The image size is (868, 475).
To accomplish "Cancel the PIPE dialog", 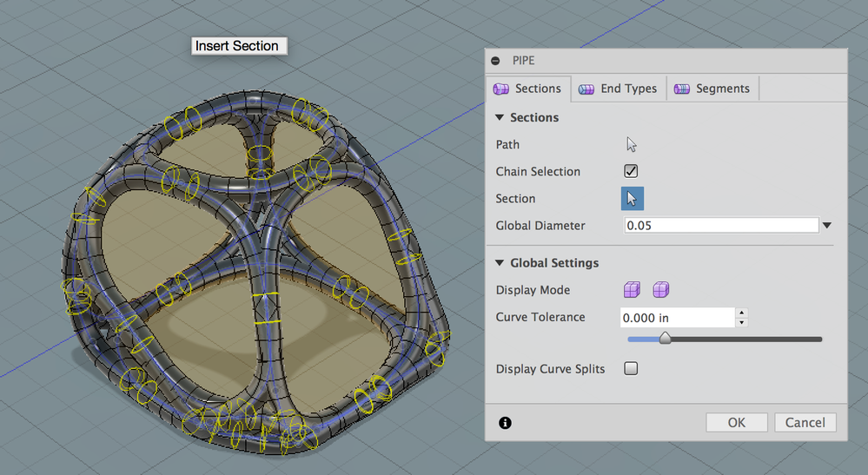I will tap(805, 423).
